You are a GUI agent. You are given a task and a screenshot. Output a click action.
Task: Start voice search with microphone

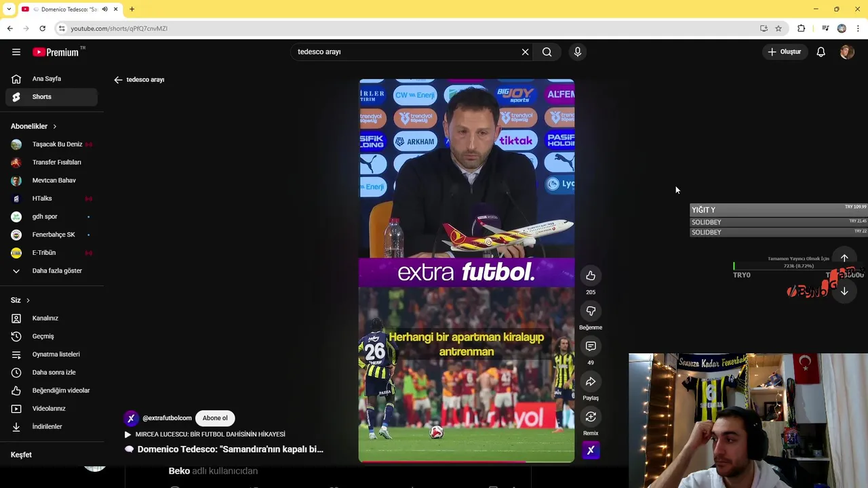(578, 52)
